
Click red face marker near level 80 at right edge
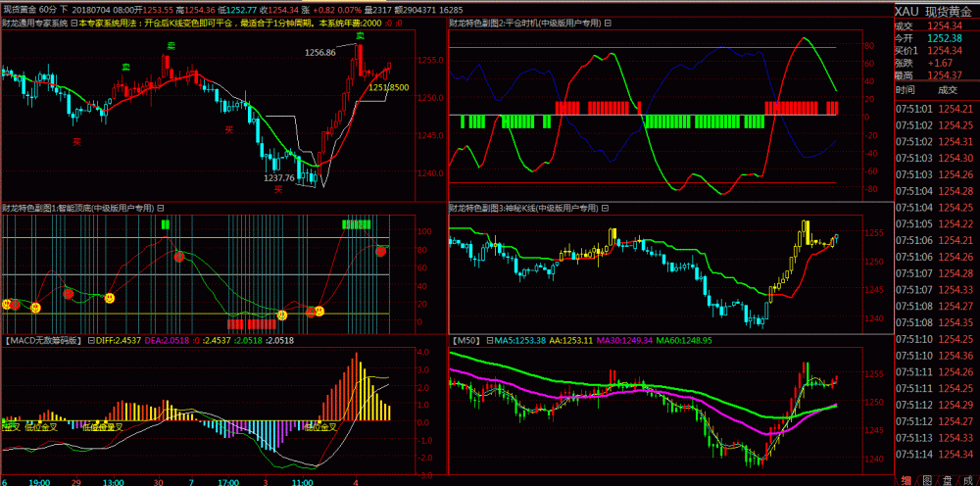click(x=380, y=251)
